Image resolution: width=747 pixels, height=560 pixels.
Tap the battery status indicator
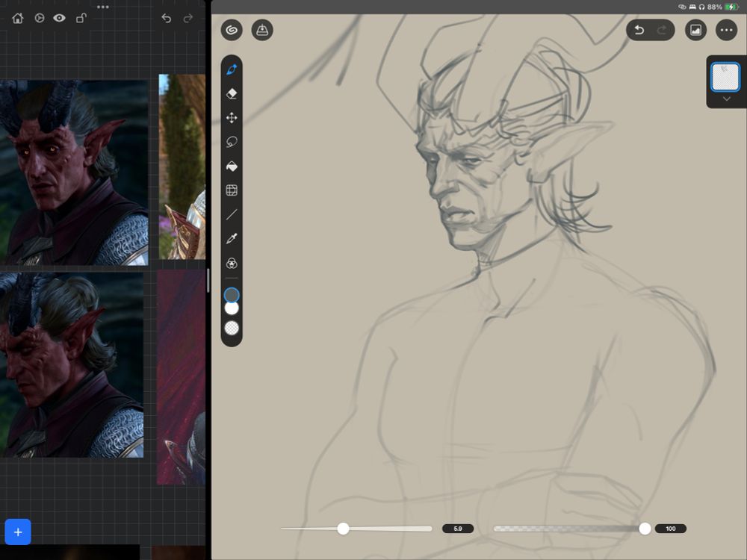tap(731, 7)
